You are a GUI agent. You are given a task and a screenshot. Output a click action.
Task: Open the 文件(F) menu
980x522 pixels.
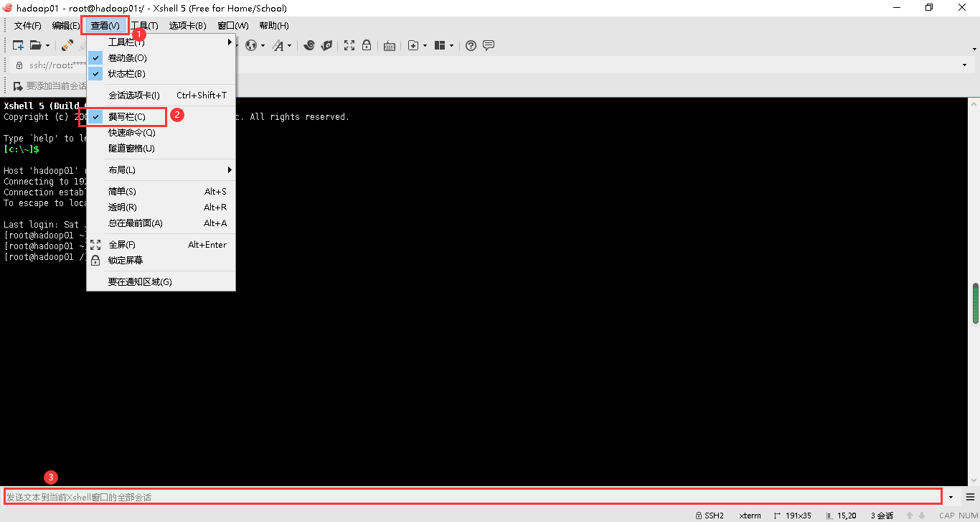pyautogui.click(x=28, y=26)
